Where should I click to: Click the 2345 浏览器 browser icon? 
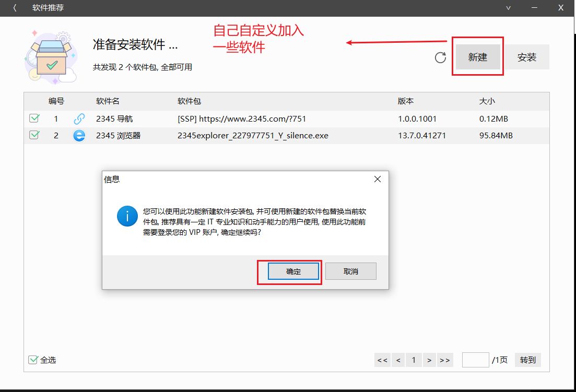[x=79, y=136]
